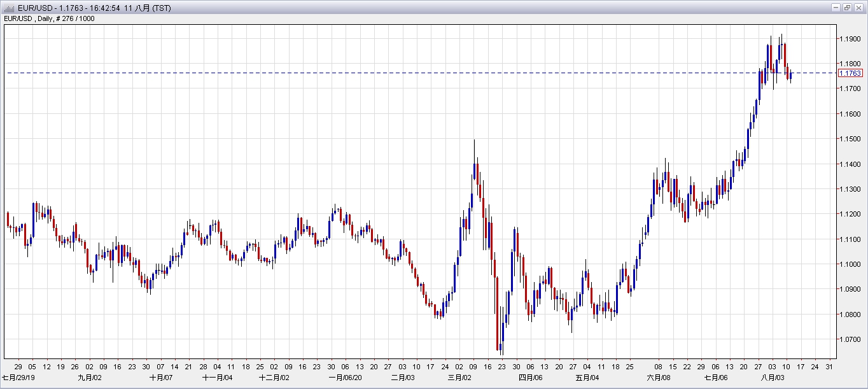Click the 'EUR/USD , Daily, # 276 / 1000' label

point(50,18)
